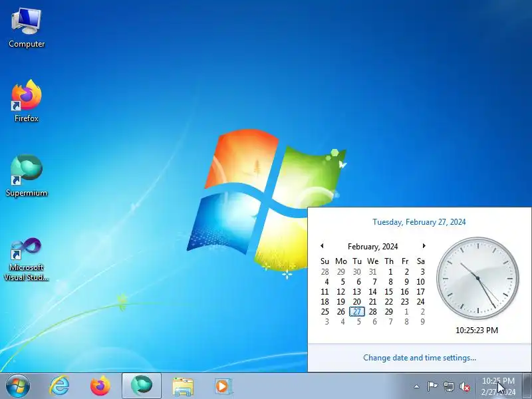
Task: Click the February, 2024 calendar header
Action: click(372, 246)
